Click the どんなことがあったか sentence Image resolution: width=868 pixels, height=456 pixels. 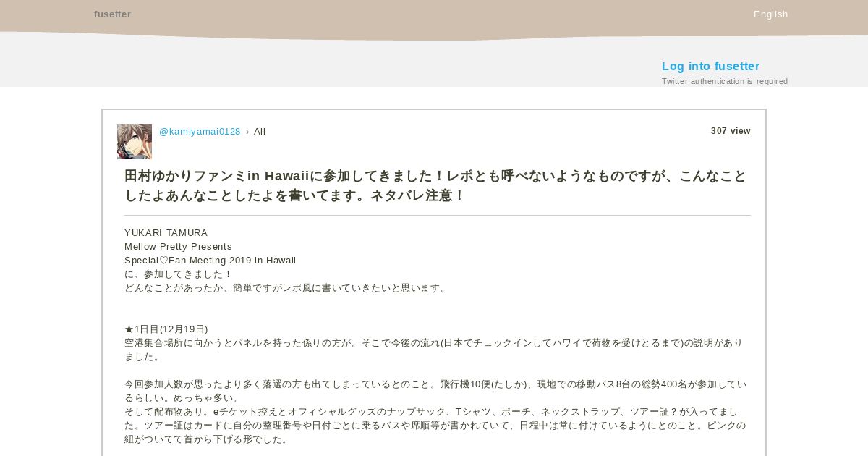(x=286, y=288)
